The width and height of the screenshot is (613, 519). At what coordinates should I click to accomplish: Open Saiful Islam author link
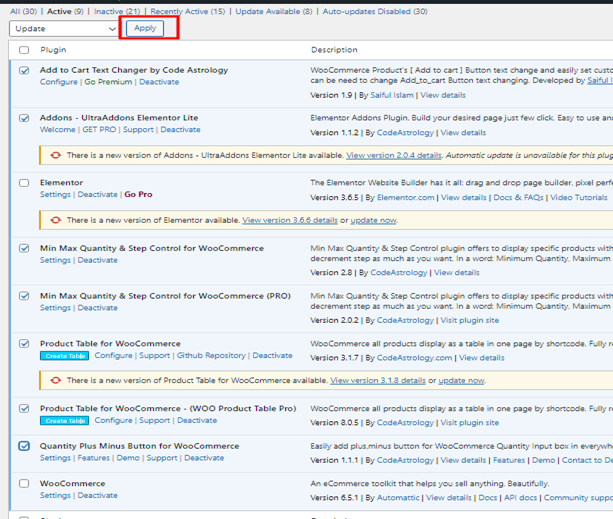click(x=392, y=95)
